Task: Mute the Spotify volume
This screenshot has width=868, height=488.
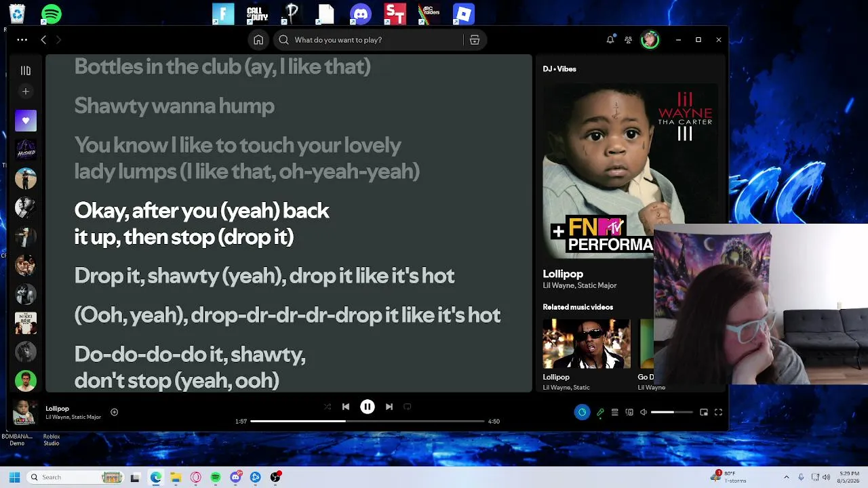Action: pyautogui.click(x=644, y=412)
